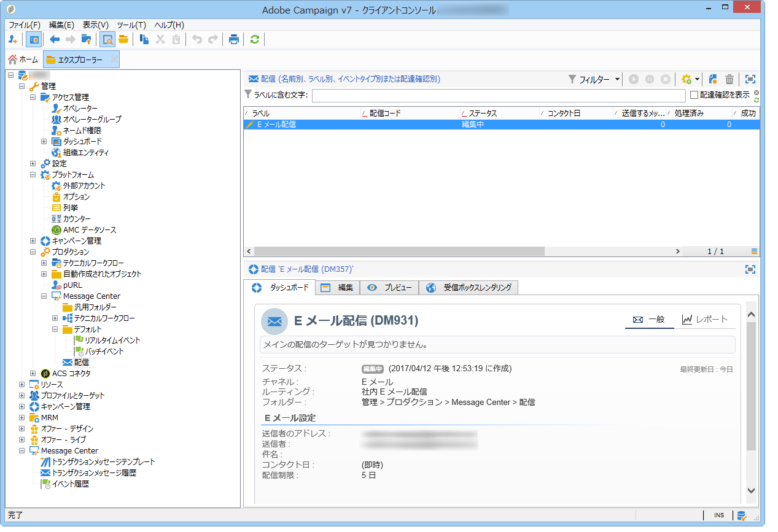Switch to the ホーム tab

(23, 60)
